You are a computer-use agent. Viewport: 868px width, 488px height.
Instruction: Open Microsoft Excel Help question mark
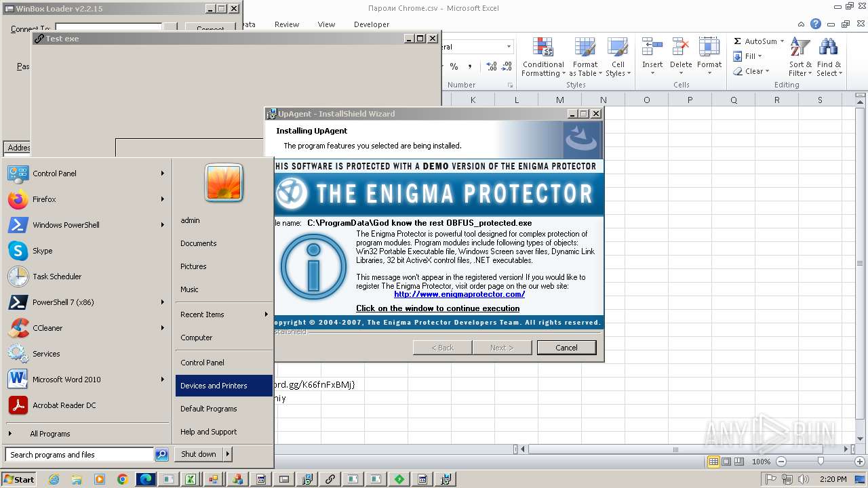tap(816, 24)
